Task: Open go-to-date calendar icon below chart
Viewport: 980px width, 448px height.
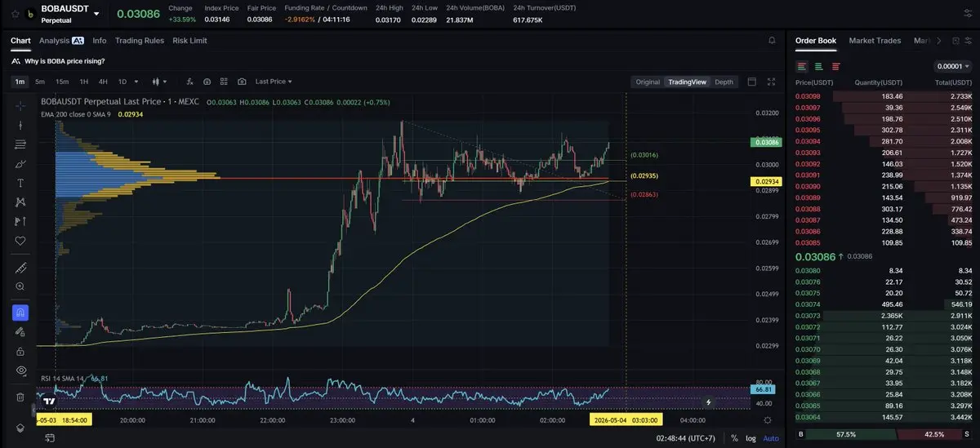Action: [x=49, y=438]
